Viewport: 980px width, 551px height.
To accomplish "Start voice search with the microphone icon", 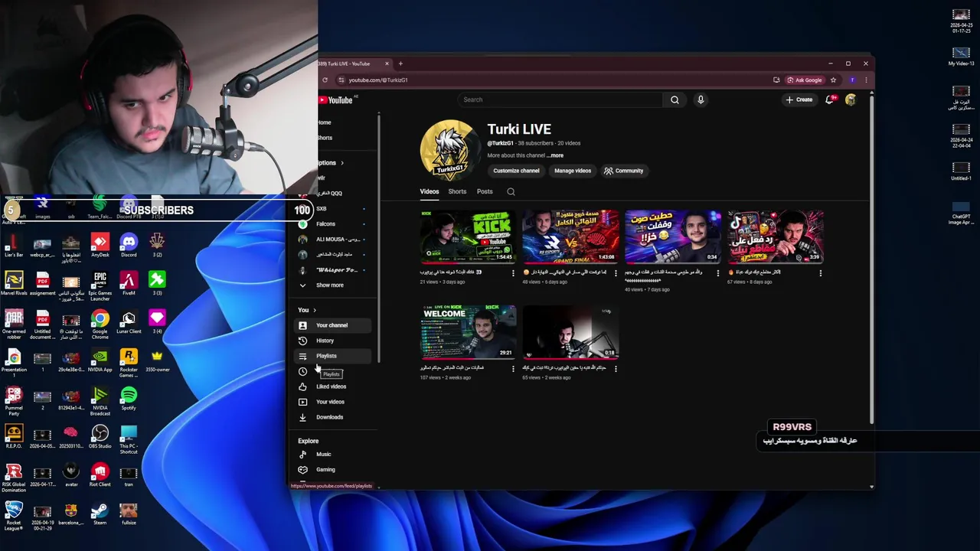I will pyautogui.click(x=701, y=99).
